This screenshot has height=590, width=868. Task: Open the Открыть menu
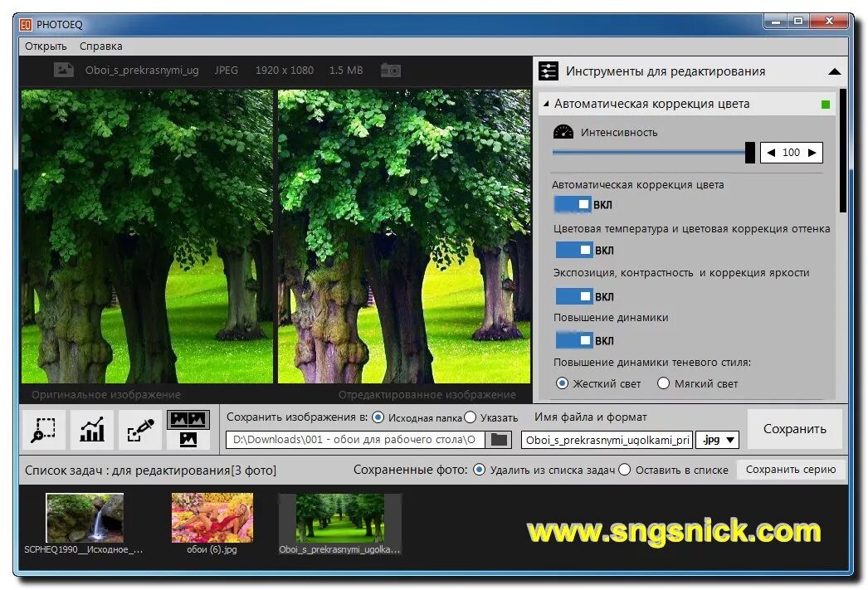[46, 46]
